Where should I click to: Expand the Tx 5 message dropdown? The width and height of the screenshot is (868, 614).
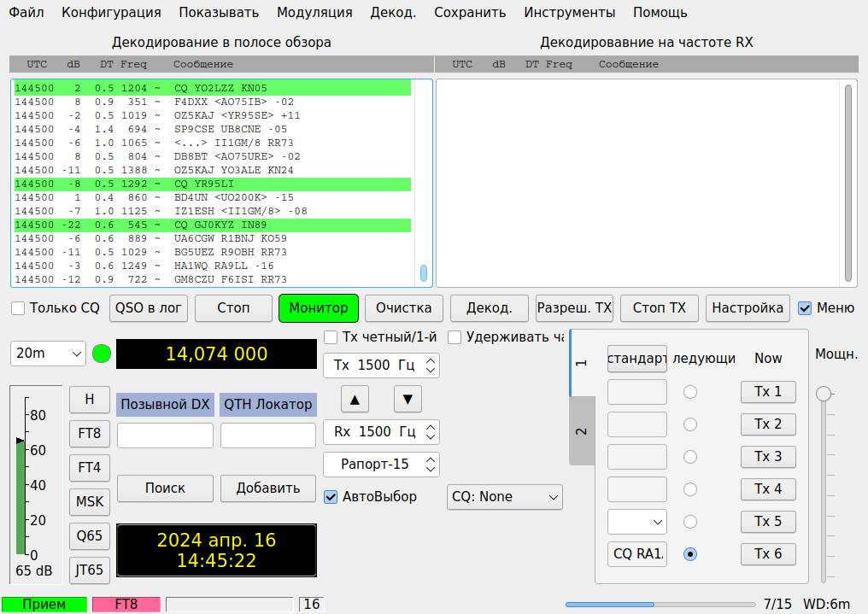637,522
